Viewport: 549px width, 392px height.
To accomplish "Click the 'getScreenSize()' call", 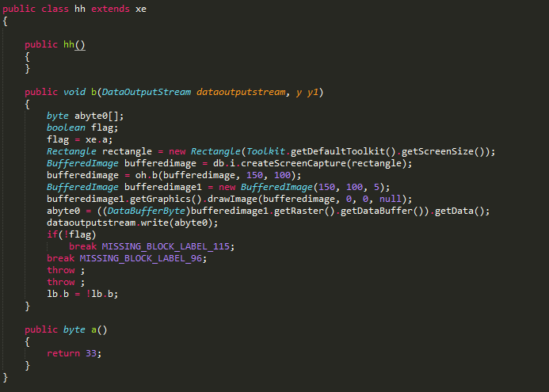I will 443,151.
